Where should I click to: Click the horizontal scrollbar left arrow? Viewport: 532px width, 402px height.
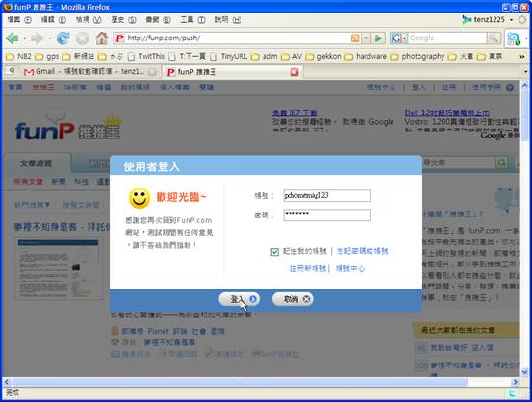[7, 382]
